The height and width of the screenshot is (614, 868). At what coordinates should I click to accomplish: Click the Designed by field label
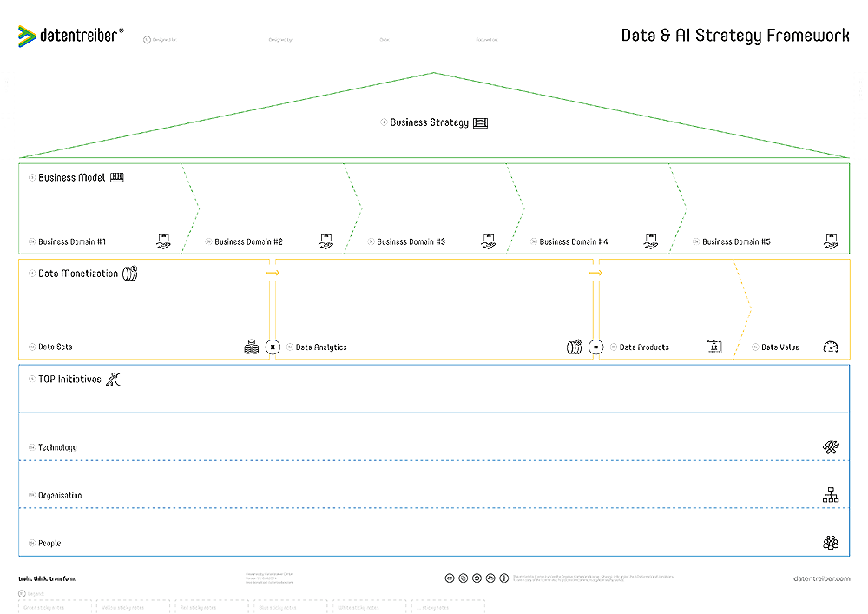point(280,40)
